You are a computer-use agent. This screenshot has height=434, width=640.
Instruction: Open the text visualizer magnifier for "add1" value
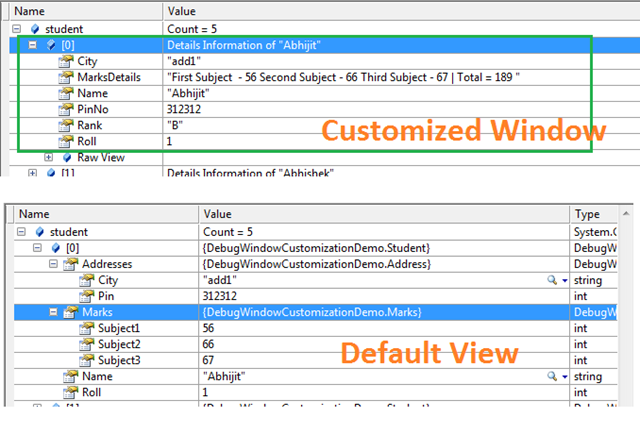click(x=551, y=281)
